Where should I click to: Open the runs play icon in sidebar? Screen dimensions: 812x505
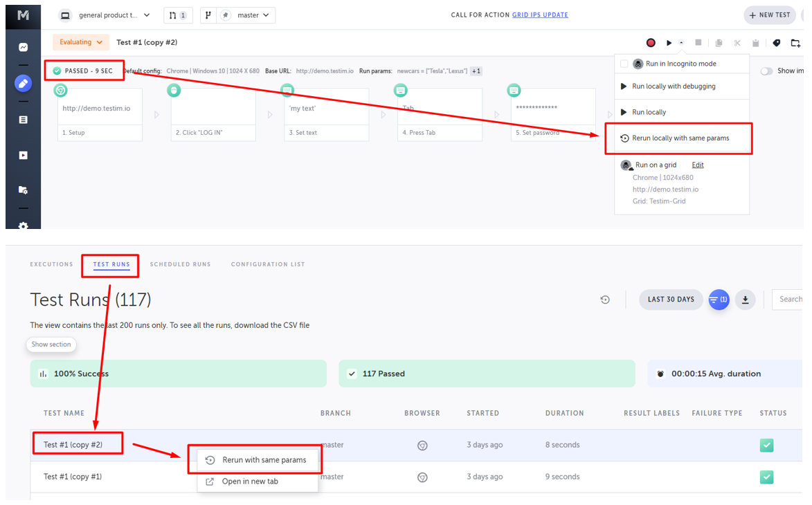click(x=23, y=156)
